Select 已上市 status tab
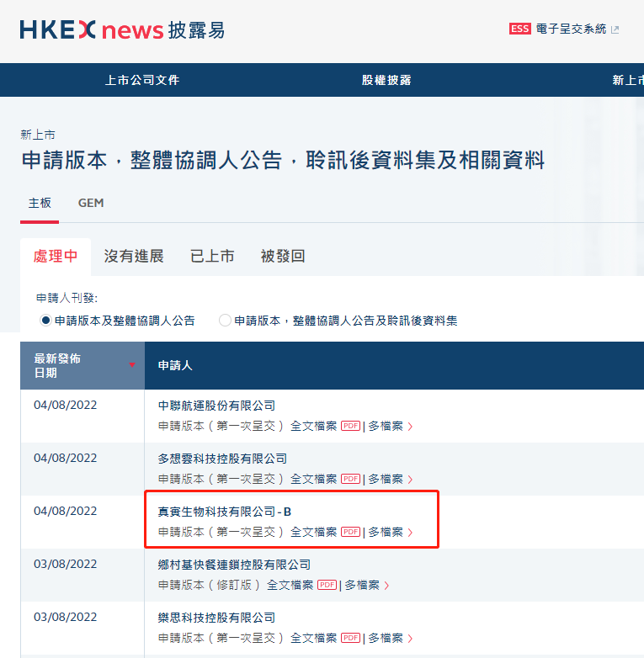The height and width of the screenshot is (658, 644). point(212,256)
